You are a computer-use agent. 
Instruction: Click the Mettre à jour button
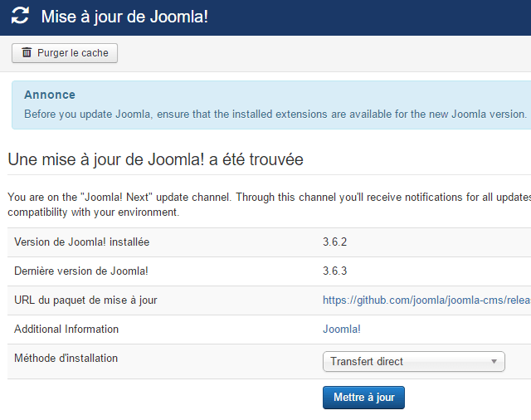coord(363,398)
